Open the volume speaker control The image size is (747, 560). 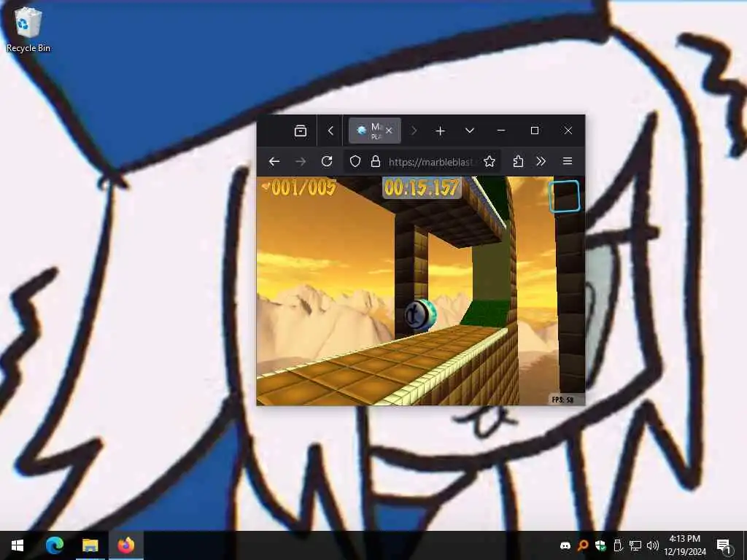coord(653,545)
